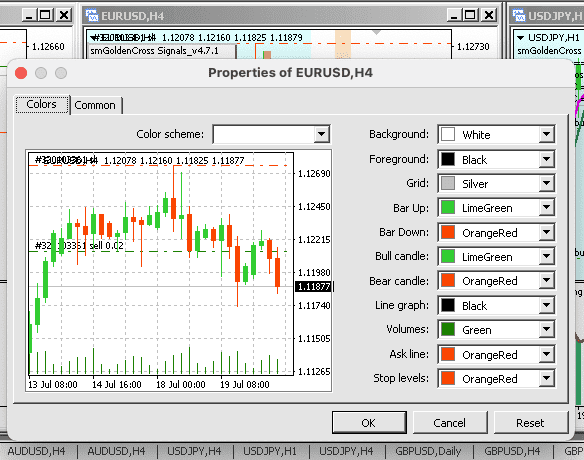Click the 1.11877 price label in preview
Screen dimensions: 584x460
tap(313, 286)
